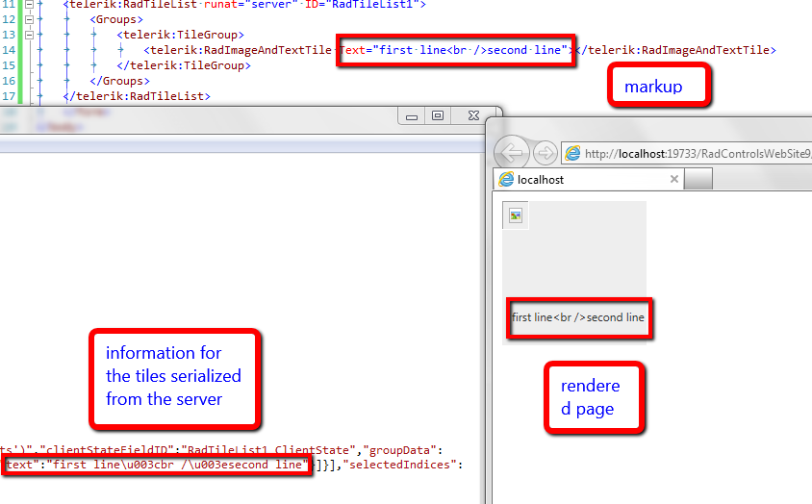
Task: Collapse the TileGroup block on line 13
Action: [x=30, y=35]
